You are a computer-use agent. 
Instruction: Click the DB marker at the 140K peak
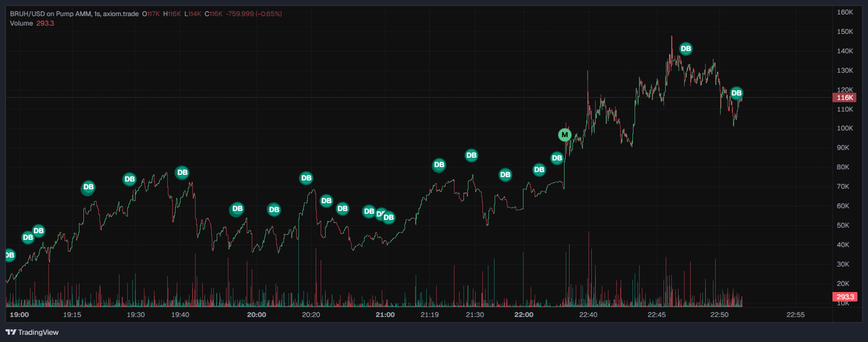coord(686,49)
